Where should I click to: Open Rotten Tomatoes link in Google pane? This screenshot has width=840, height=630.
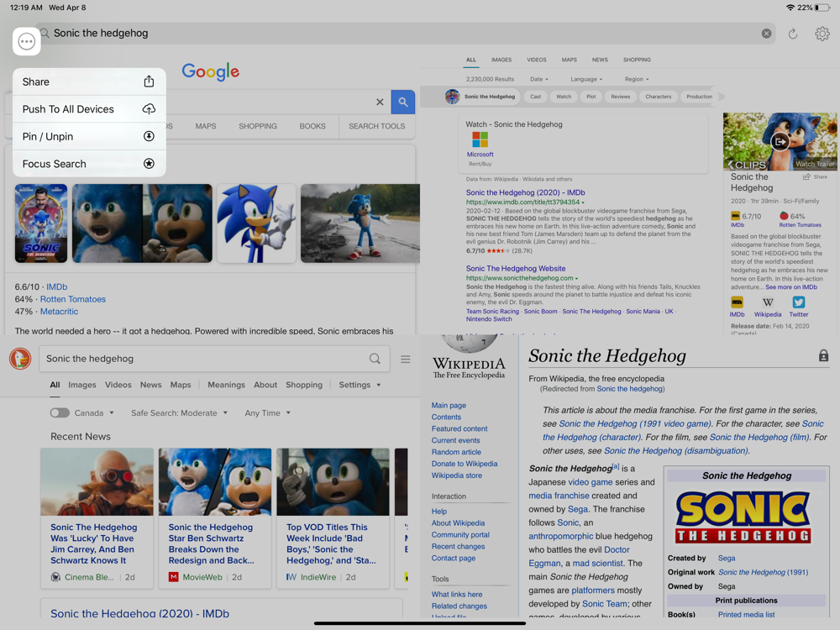pos(73,299)
